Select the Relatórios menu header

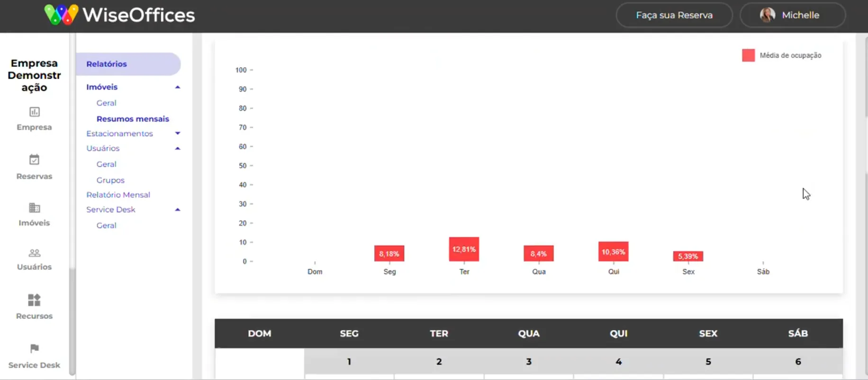pyautogui.click(x=128, y=64)
